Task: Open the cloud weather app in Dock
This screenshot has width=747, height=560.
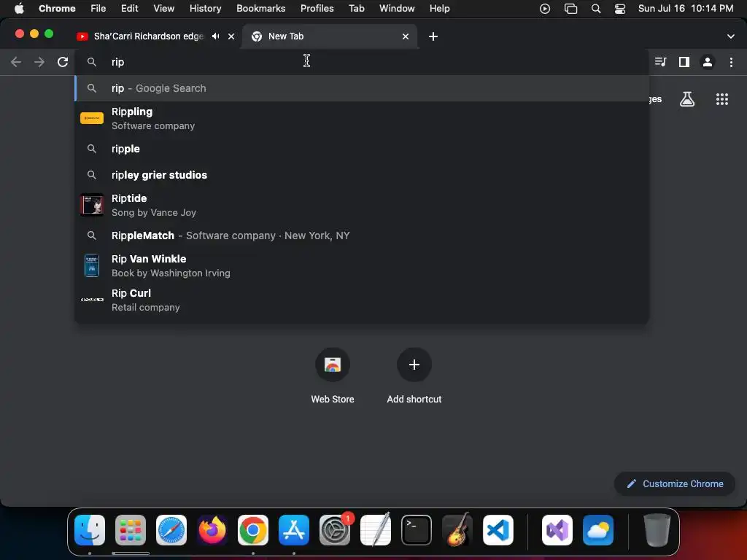Action: pyautogui.click(x=598, y=530)
